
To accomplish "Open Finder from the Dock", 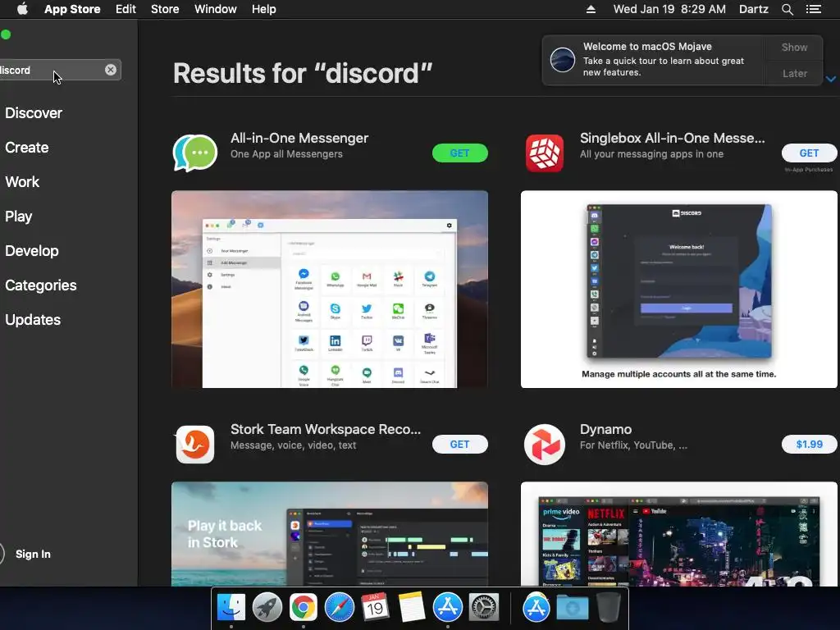I will pyautogui.click(x=231, y=608).
